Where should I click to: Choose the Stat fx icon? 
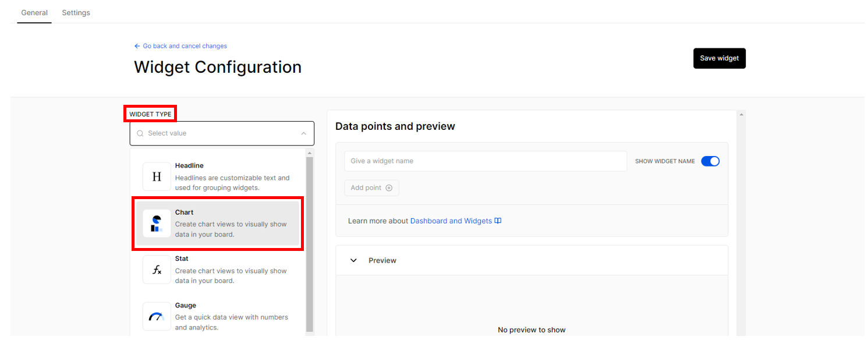(157, 270)
